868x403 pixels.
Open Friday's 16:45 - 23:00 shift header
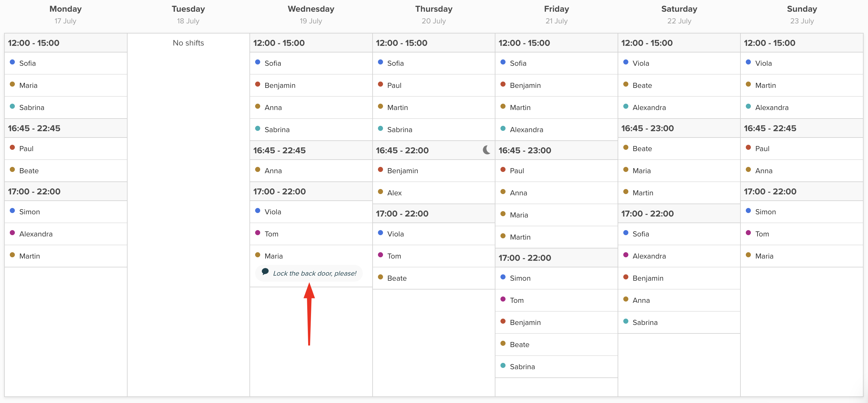click(525, 150)
